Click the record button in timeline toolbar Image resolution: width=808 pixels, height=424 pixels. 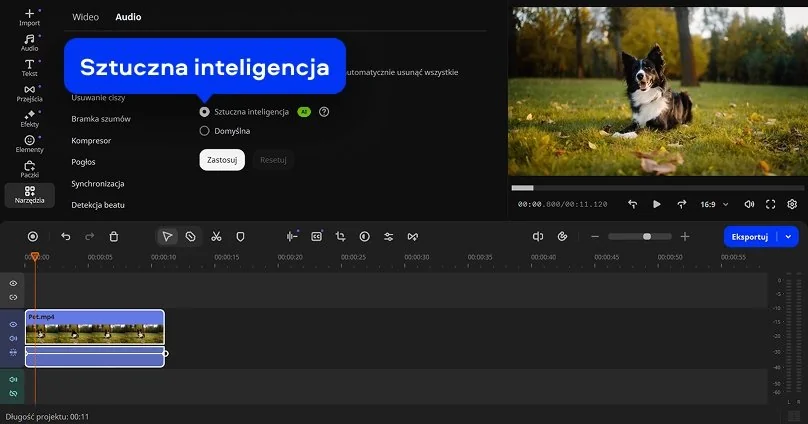(x=33, y=236)
